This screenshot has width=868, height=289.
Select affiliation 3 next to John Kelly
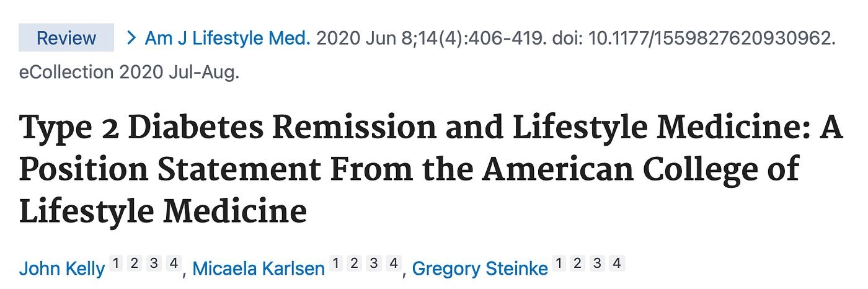tap(154, 263)
